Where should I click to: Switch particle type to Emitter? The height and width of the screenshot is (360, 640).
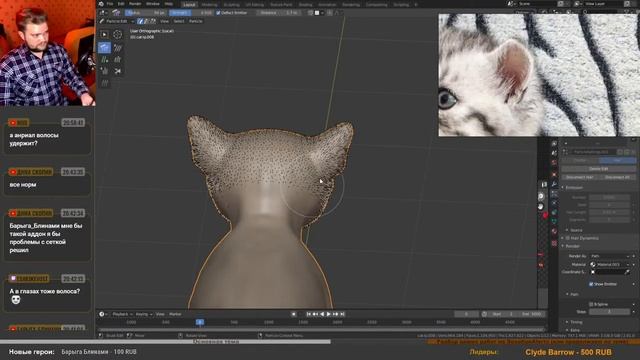[580, 160]
